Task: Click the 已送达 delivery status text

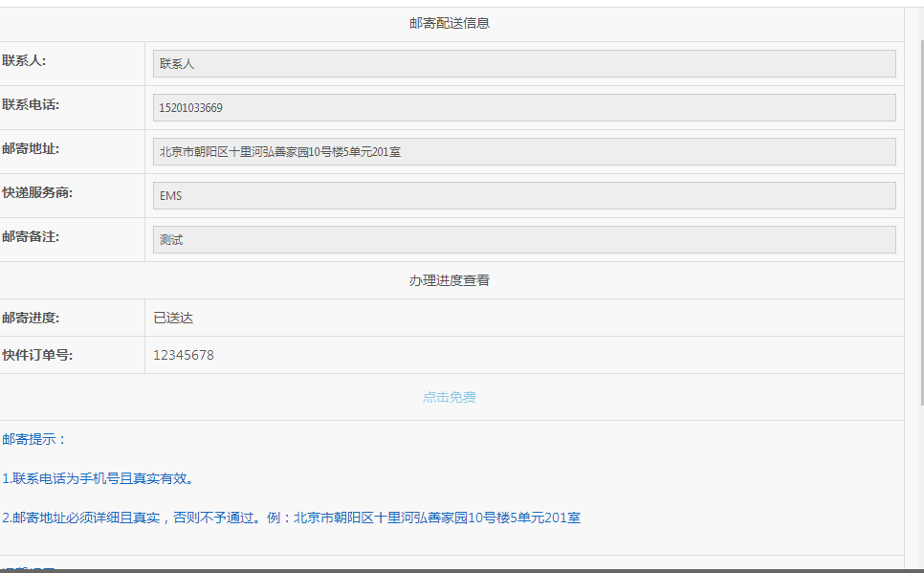Action: [x=173, y=318]
